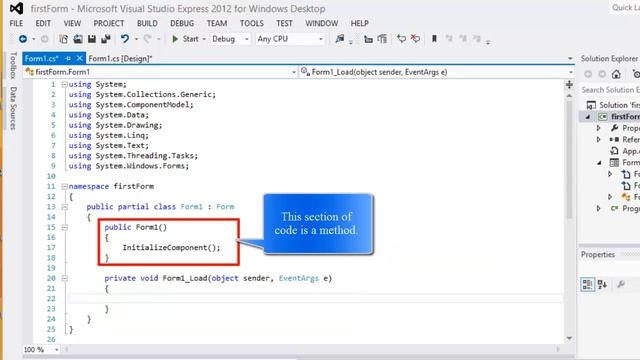
Task: Click the Save All toolbar icon
Action: (x=106, y=39)
